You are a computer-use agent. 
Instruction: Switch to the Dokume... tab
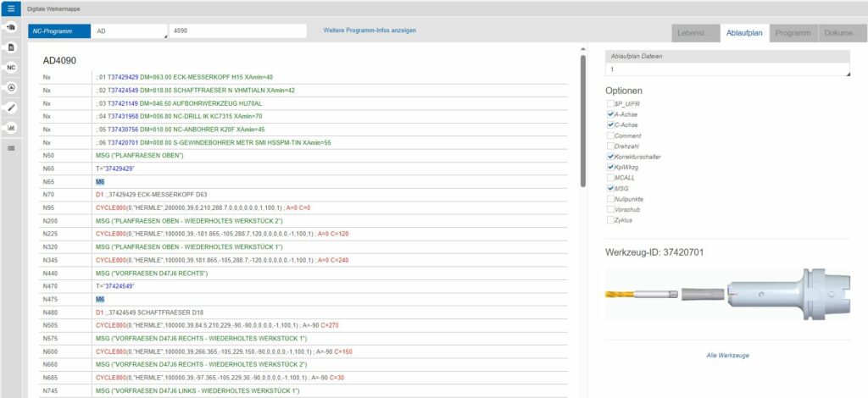coord(842,33)
